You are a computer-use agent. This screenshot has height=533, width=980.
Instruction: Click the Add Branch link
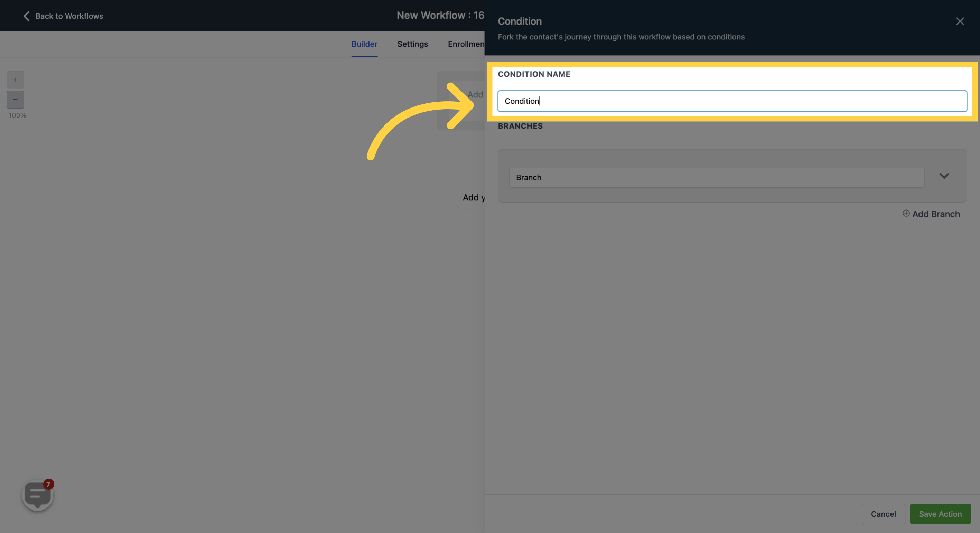point(935,214)
